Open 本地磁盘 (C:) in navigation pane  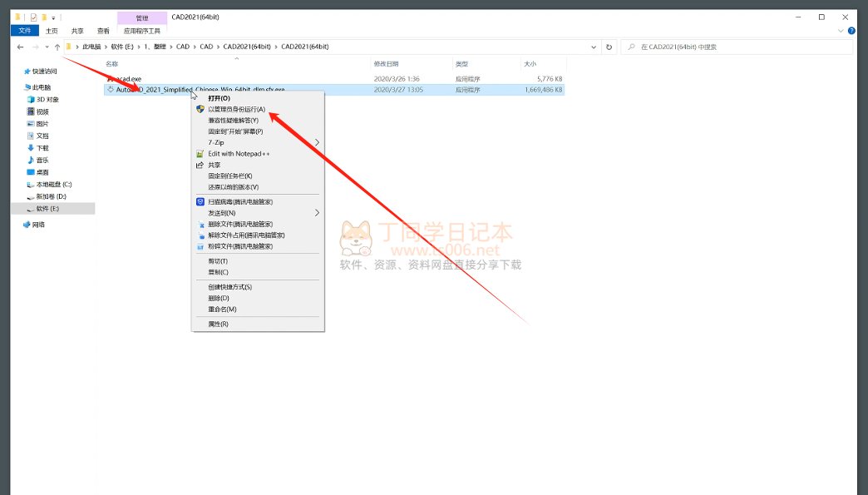tap(54, 184)
